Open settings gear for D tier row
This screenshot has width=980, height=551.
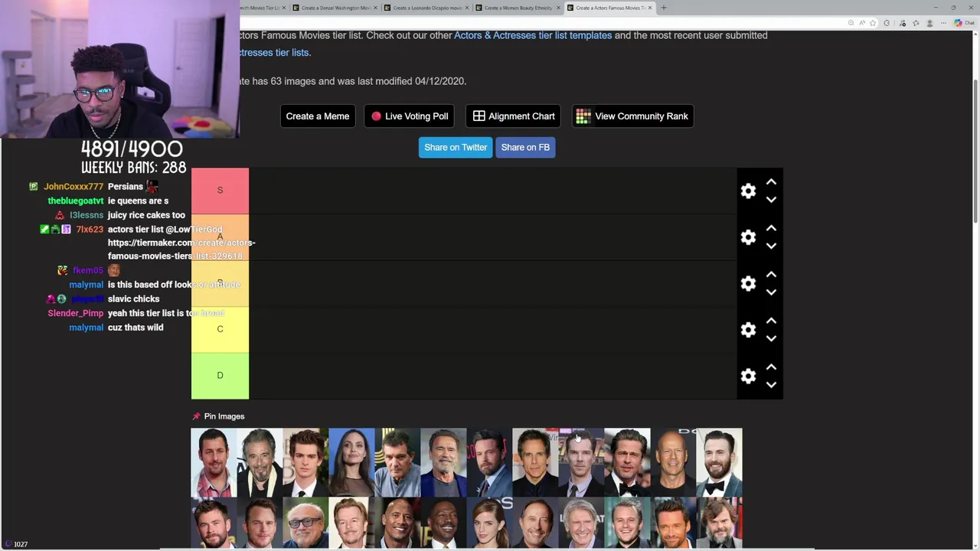coord(748,376)
